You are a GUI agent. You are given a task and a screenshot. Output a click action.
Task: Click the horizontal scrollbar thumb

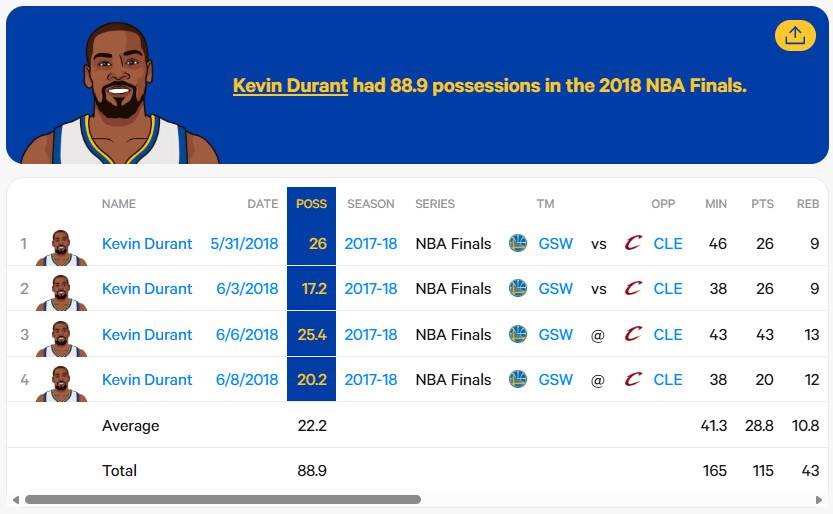[223, 500]
